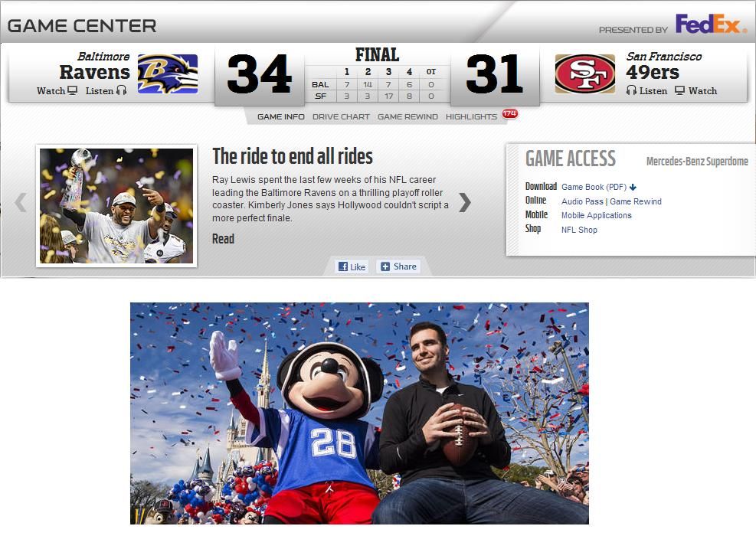Image resolution: width=756 pixels, height=549 pixels.
Task: Select the Game Info tab
Action: click(280, 116)
